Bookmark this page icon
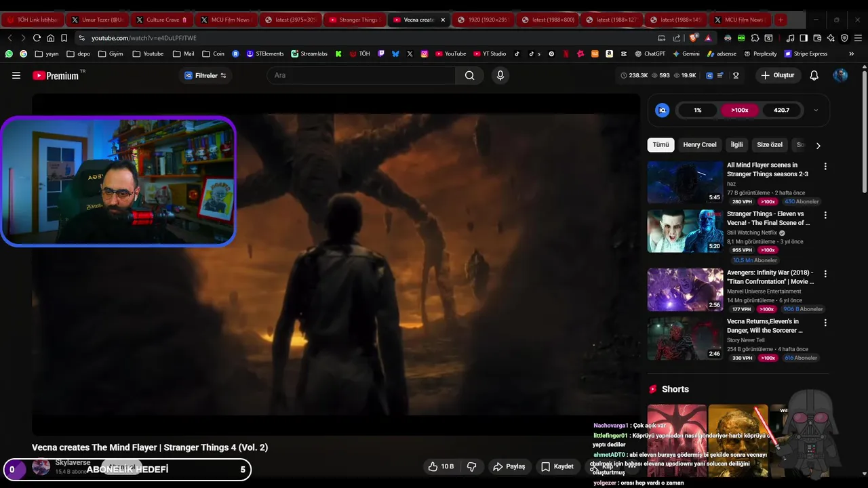 [x=64, y=38]
